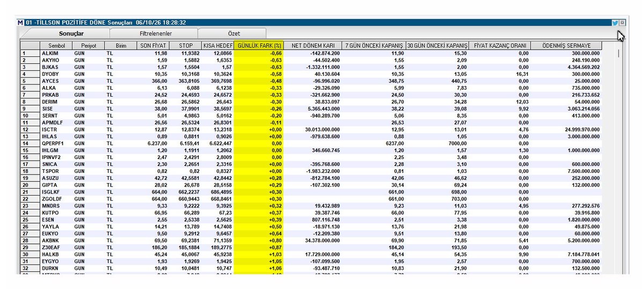Open the Özet tab

234,33
